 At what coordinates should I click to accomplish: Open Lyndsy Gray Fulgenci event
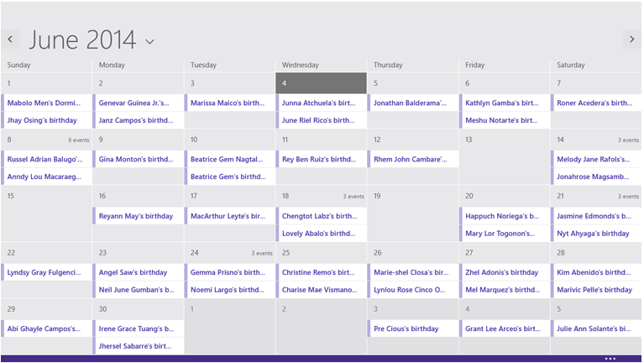click(45, 272)
